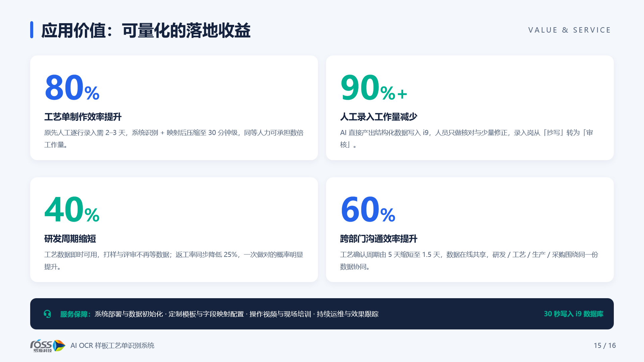Click the Ross Technology logo
This screenshot has height=362, width=644.
pyautogui.click(x=48, y=346)
